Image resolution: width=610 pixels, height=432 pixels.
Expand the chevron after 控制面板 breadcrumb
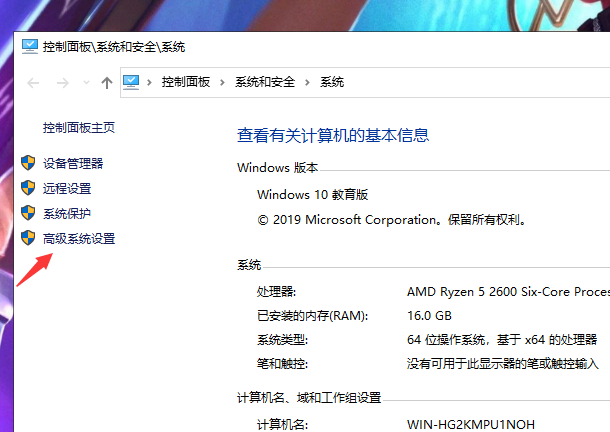pyautogui.click(x=222, y=82)
